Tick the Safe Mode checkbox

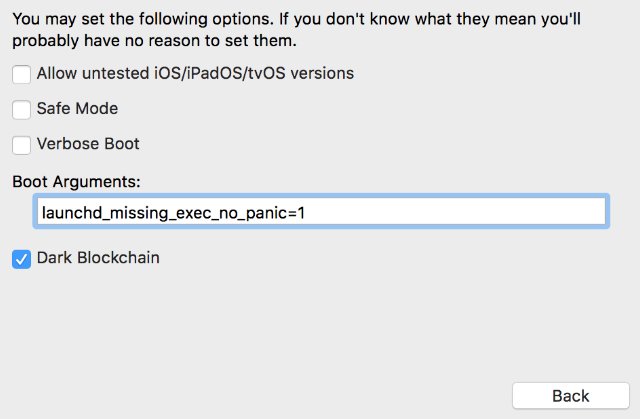[x=21, y=109]
